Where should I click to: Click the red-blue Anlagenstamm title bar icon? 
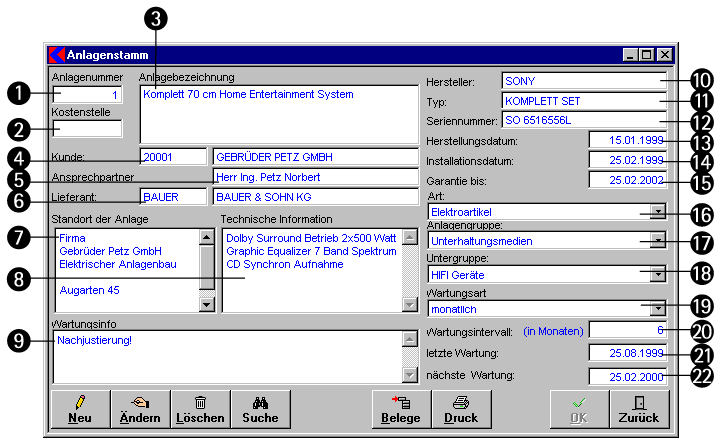pos(56,54)
